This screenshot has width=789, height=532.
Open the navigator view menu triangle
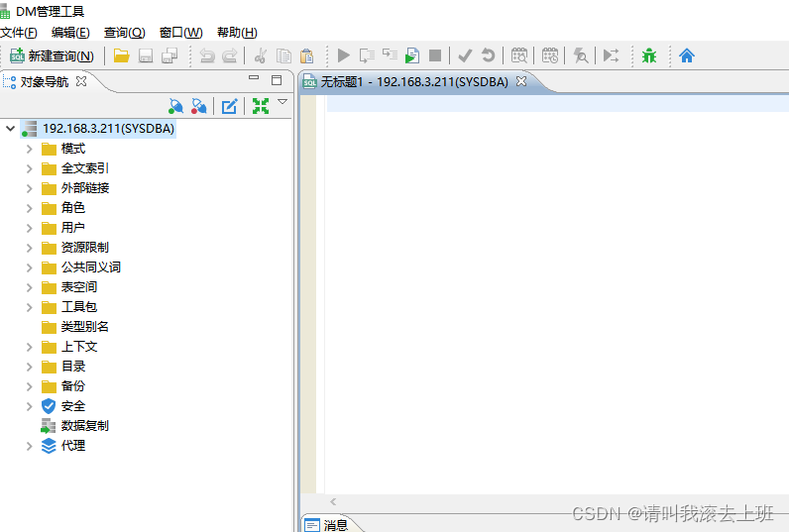point(282,102)
